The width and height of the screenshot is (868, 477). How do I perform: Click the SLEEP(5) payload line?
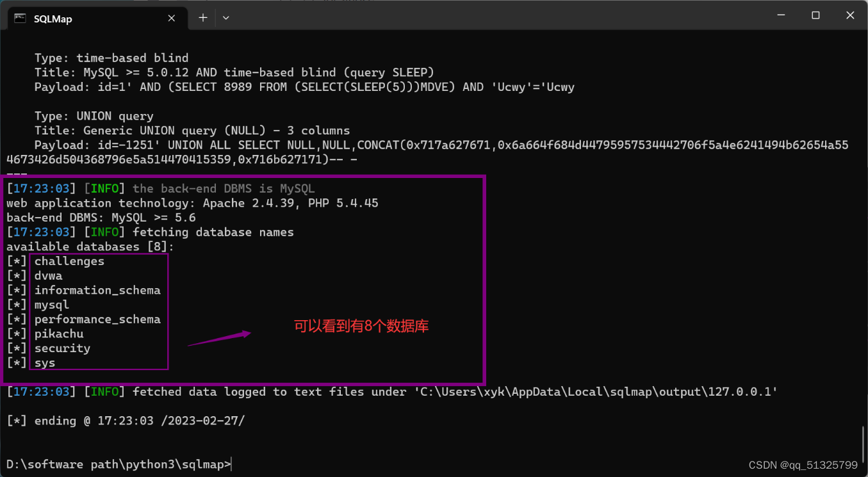coord(304,87)
